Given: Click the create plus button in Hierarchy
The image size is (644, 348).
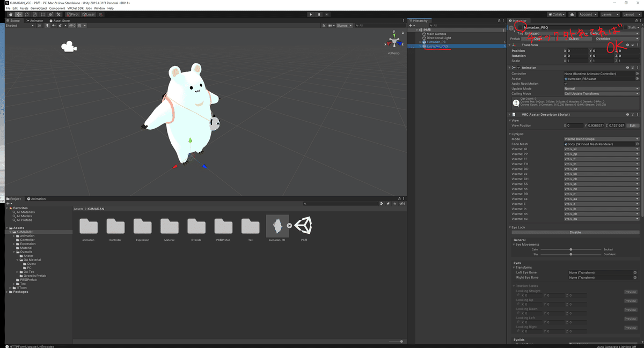Looking at the screenshot, I should [x=413, y=25].
